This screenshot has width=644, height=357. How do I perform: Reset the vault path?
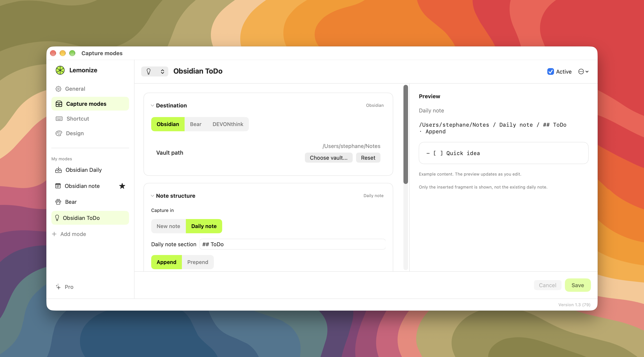368,158
